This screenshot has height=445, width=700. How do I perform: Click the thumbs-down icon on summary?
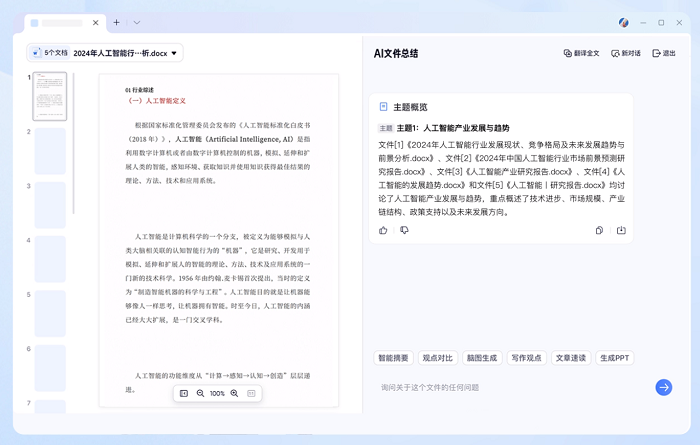[404, 230]
